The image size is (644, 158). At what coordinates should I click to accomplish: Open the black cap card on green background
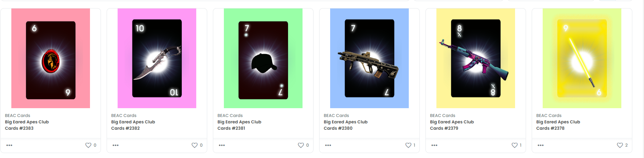pos(263,58)
